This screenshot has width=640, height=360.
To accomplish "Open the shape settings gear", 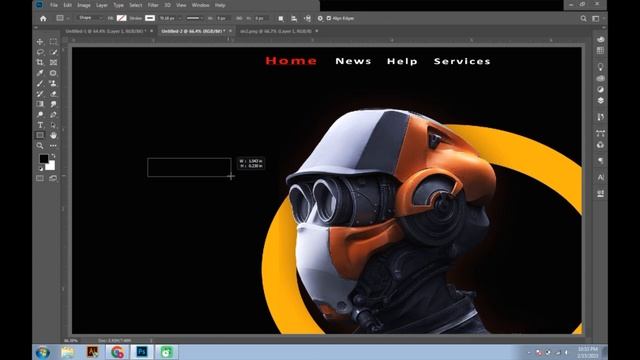I will (x=320, y=18).
